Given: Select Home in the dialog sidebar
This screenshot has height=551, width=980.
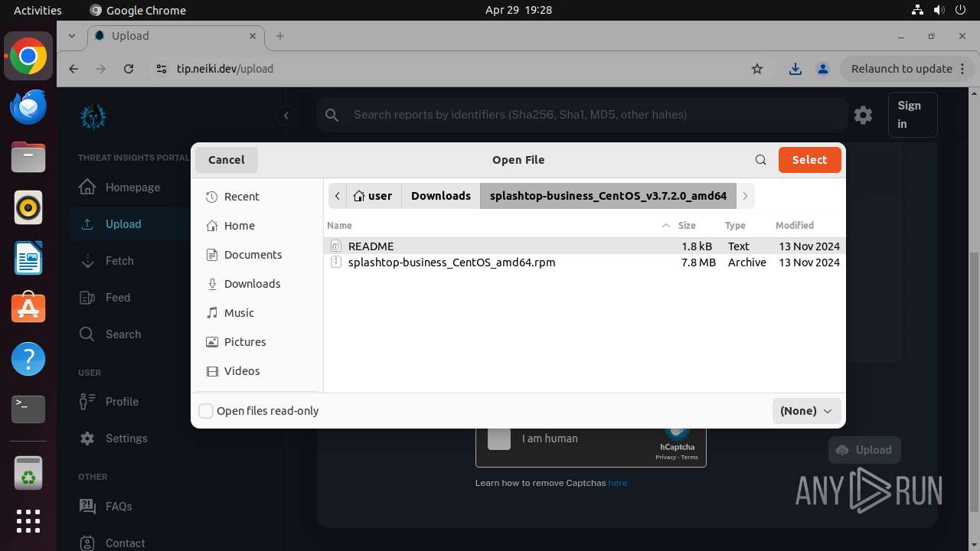Looking at the screenshot, I should tap(257, 226).
